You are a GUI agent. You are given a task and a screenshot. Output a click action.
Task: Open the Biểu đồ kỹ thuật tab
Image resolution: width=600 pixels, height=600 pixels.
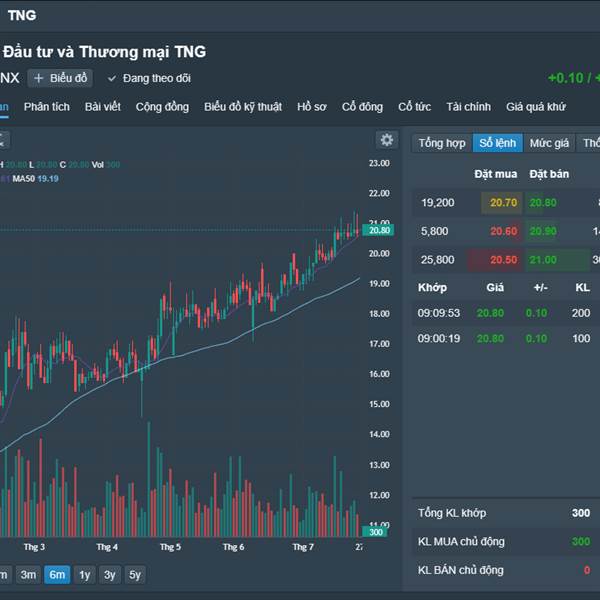coord(243,107)
